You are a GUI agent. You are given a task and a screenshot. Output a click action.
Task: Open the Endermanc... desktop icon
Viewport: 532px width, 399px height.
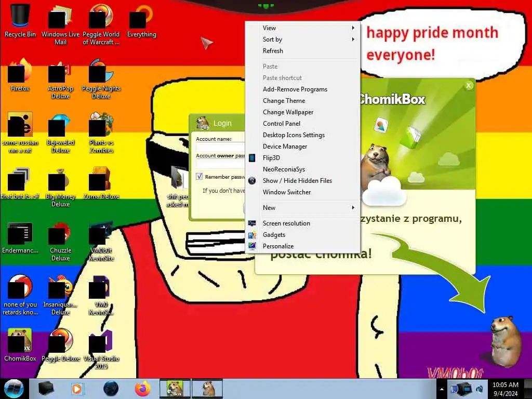pos(20,237)
